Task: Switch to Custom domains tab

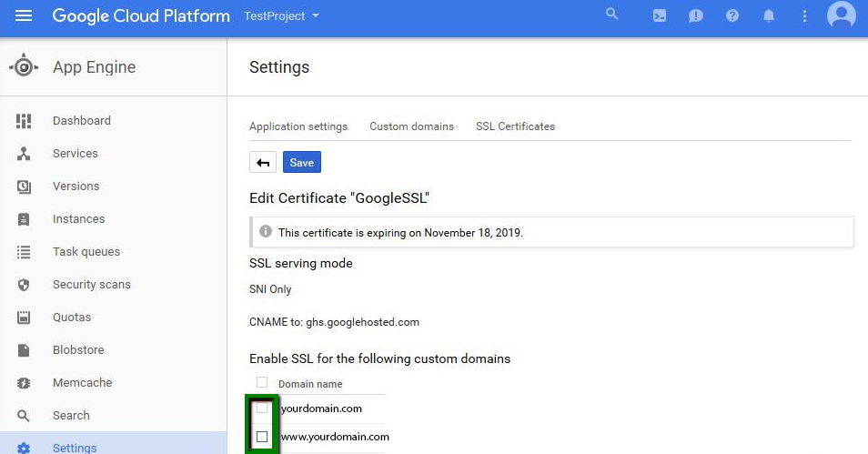Action: [411, 126]
